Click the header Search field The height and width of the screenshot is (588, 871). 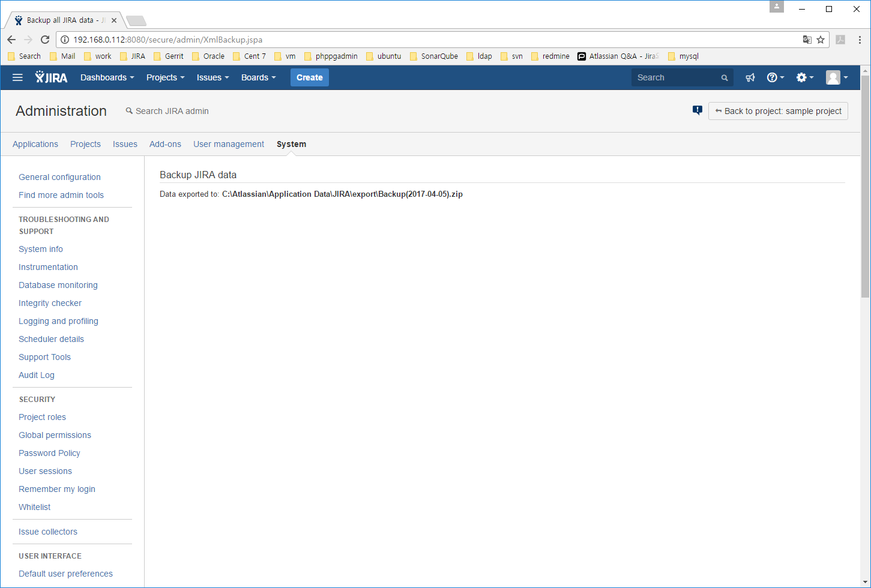pos(683,77)
